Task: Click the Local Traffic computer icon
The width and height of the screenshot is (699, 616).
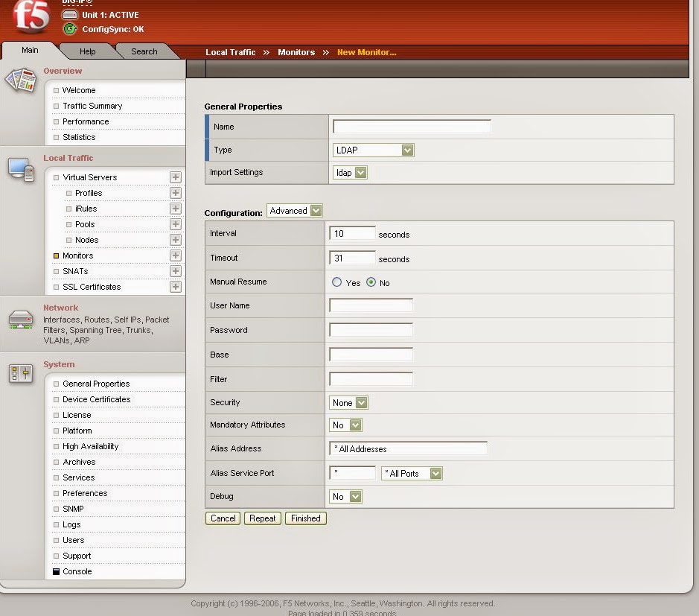Action: pos(21,170)
